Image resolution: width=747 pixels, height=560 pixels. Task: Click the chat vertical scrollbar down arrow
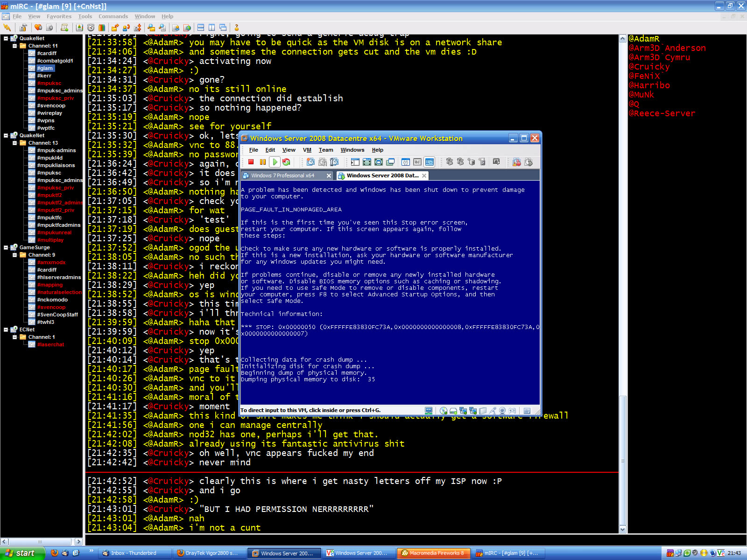coord(622,530)
